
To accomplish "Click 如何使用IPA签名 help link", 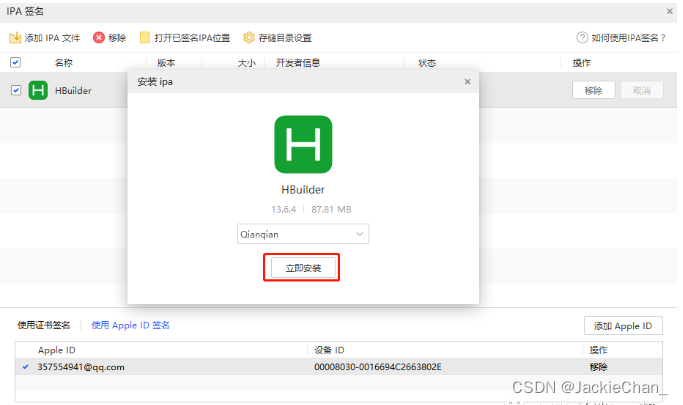I will click(x=628, y=38).
